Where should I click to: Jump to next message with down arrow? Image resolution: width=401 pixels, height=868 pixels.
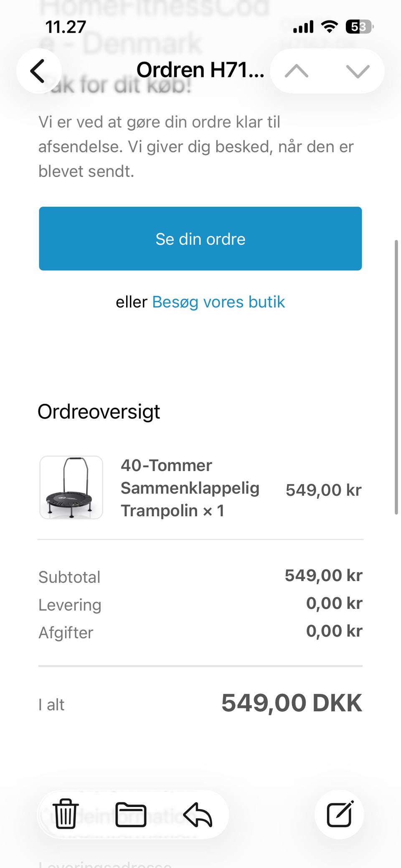click(x=358, y=71)
